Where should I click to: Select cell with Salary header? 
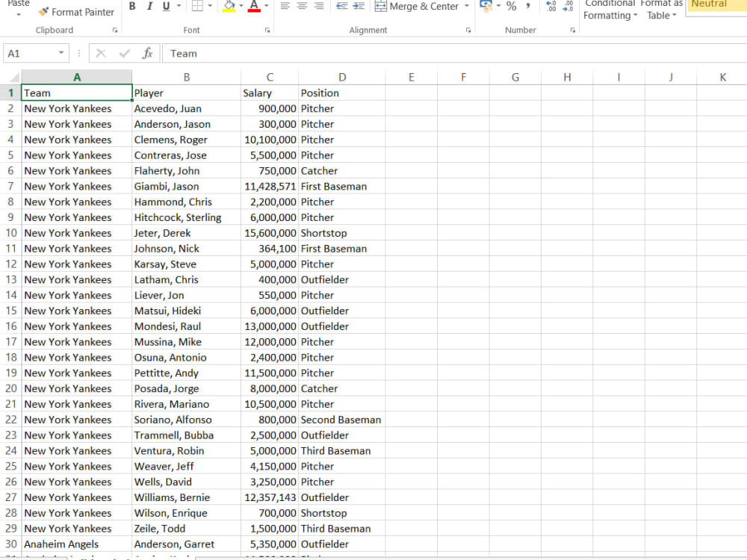[x=270, y=93]
